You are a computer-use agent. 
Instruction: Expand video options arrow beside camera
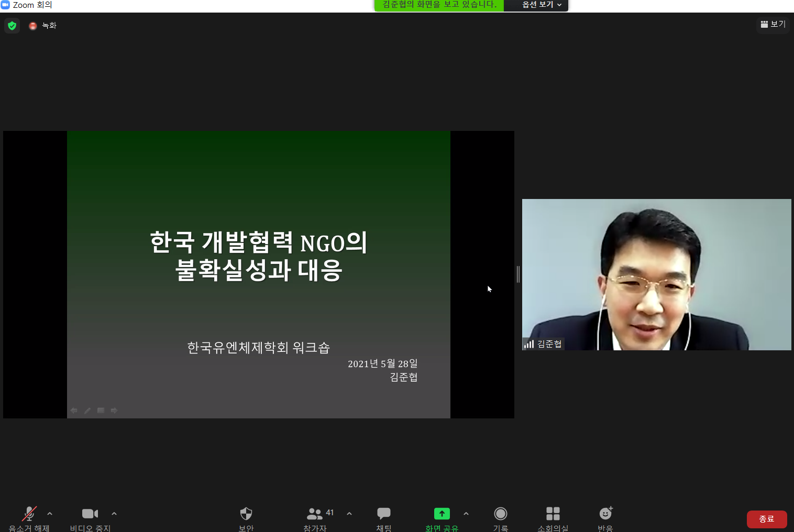tap(114, 514)
